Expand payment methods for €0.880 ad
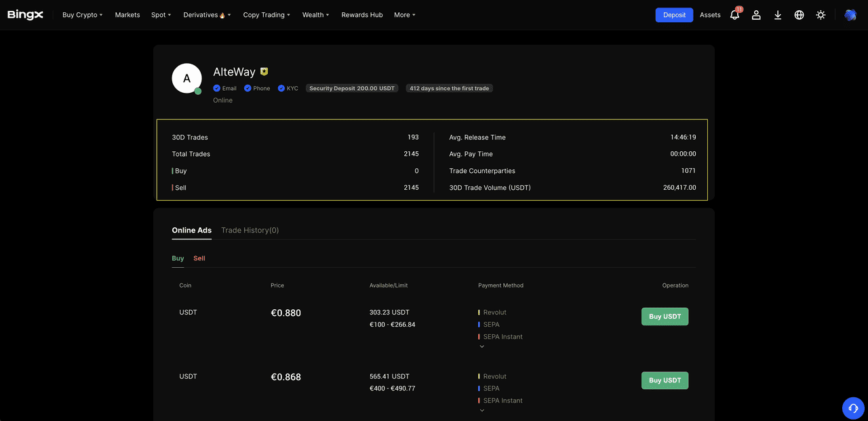Image resolution: width=868 pixels, height=421 pixels. (482, 346)
